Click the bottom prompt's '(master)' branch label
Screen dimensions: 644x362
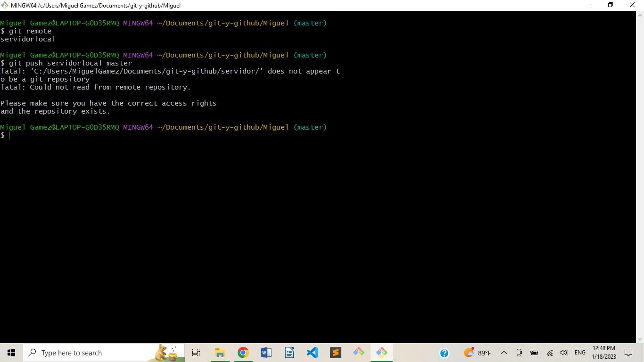pyautogui.click(x=310, y=127)
